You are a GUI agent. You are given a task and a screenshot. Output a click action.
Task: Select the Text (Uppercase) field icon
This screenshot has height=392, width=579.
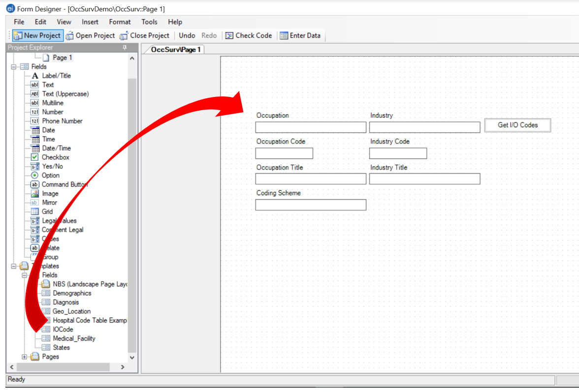34,93
